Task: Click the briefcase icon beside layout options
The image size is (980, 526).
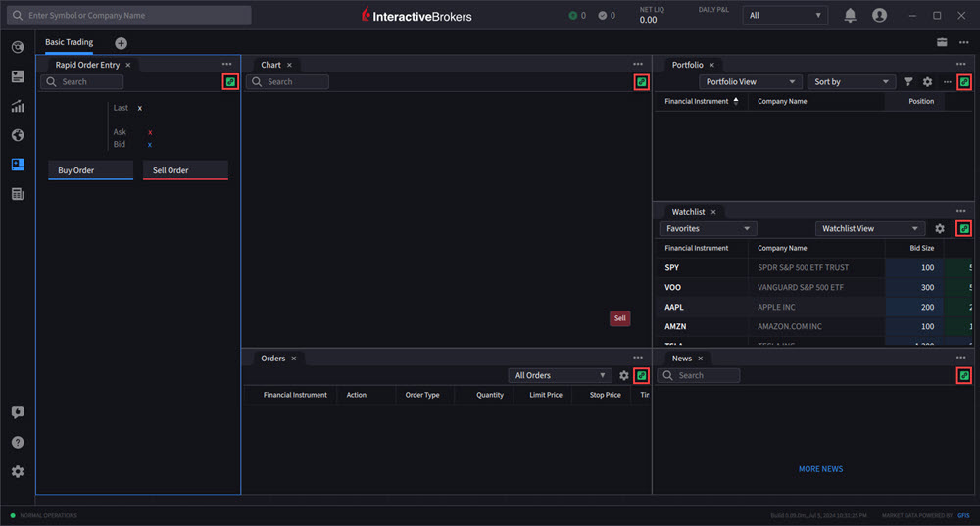Action: (942, 42)
